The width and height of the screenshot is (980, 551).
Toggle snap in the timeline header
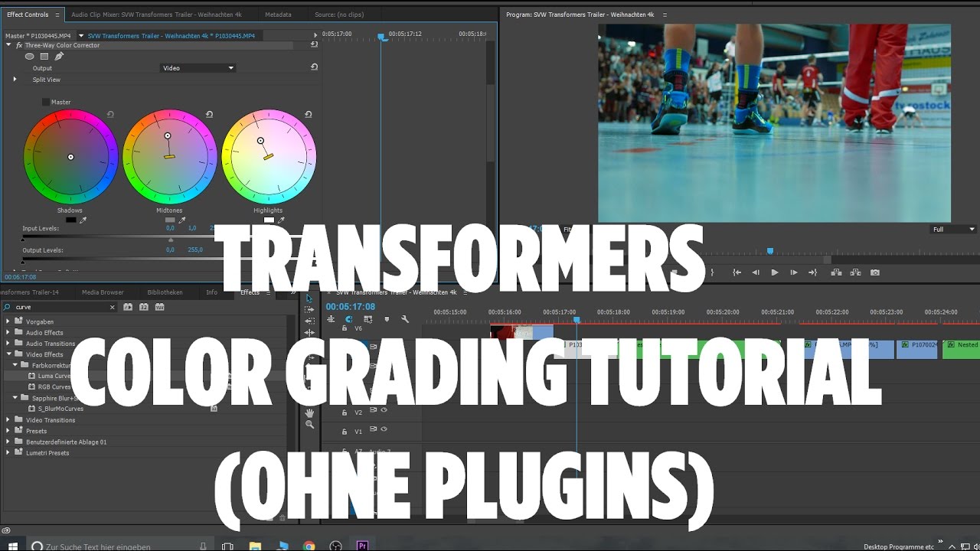pyautogui.click(x=349, y=320)
